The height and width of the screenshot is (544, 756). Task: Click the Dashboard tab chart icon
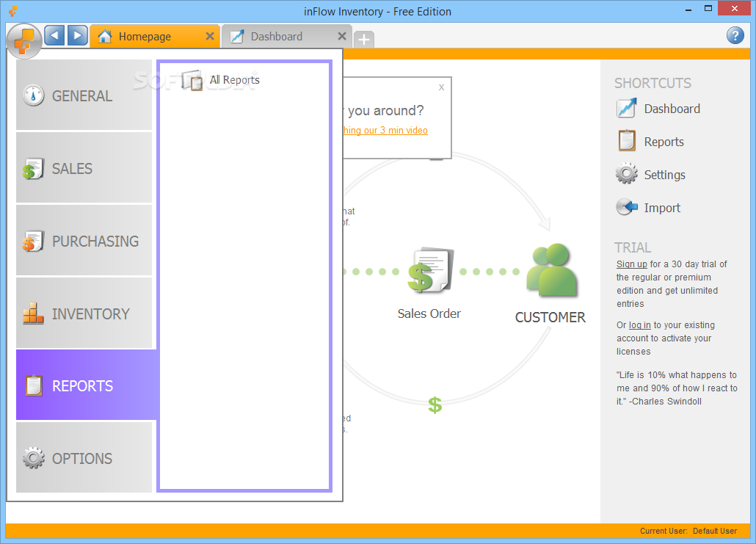click(237, 36)
